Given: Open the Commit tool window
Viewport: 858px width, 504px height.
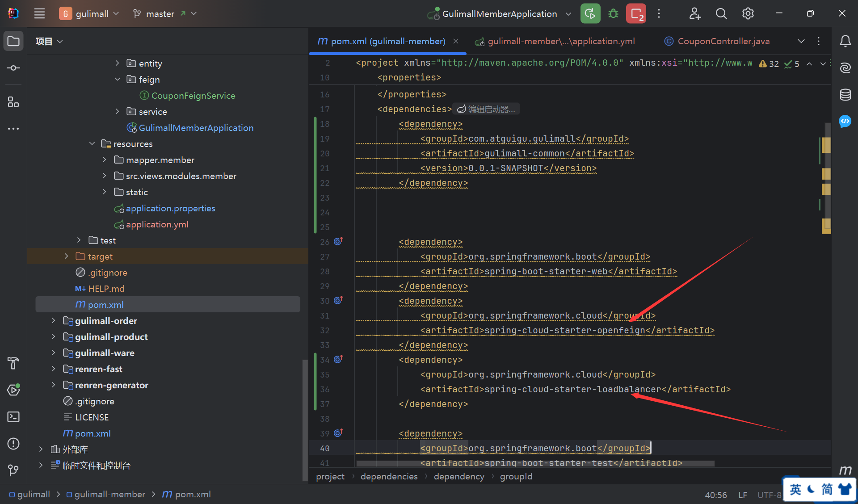Looking at the screenshot, I should (13, 68).
